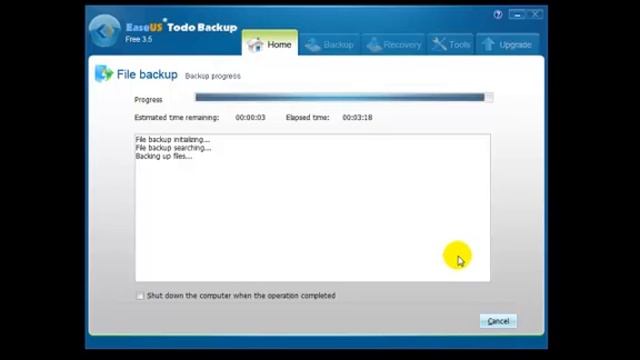Image resolution: width=640 pixels, height=360 pixels.
Task: Click the back arrow round icon
Action: click(x=104, y=31)
